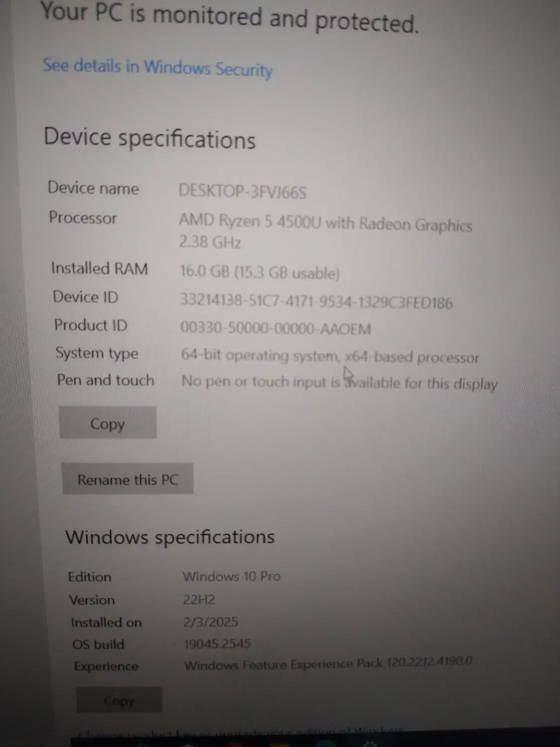Click the 2/3/2025 installed on date
560x747 pixels.
point(211,622)
